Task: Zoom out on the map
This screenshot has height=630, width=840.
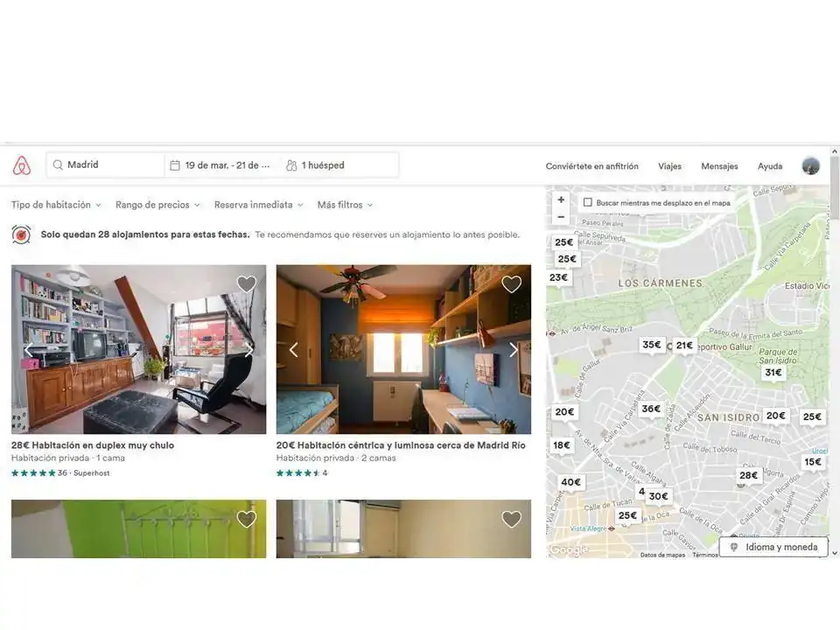Action: pos(561,217)
